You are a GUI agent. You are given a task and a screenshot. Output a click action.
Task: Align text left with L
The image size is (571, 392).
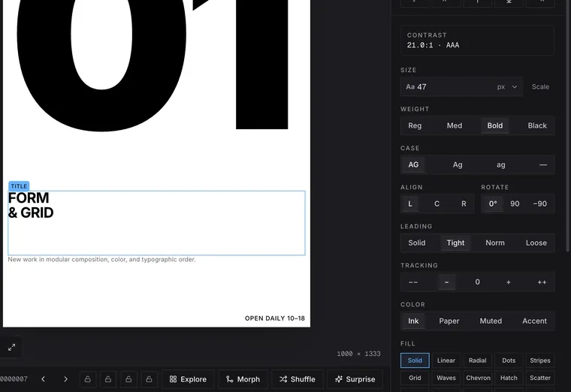pos(410,204)
